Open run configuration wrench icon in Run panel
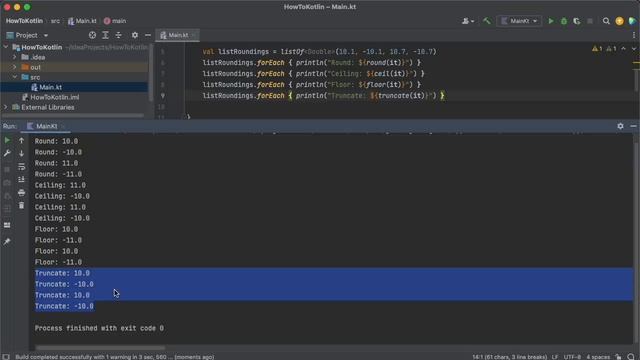 tap(7, 153)
